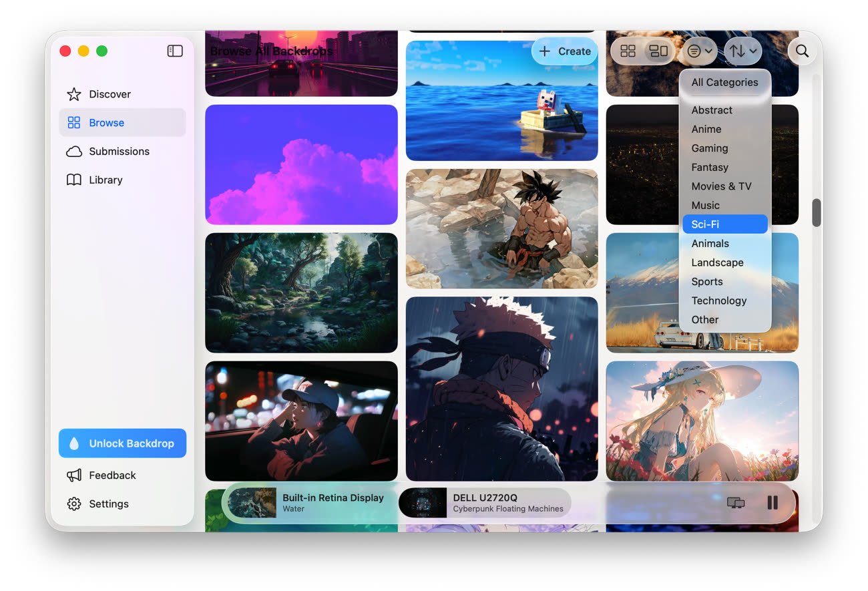Open Settings from sidebar

point(122,504)
